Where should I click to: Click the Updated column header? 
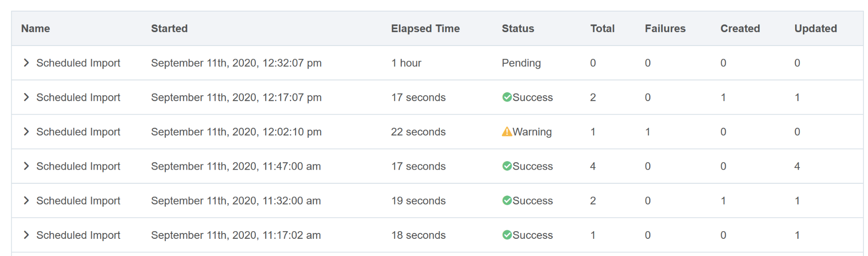click(816, 28)
